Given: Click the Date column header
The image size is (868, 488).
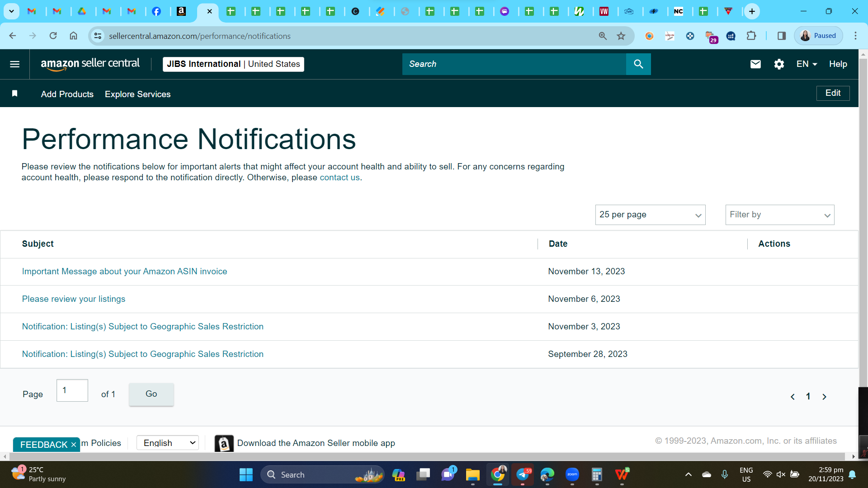Looking at the screenshot, I should coord(558,244).
